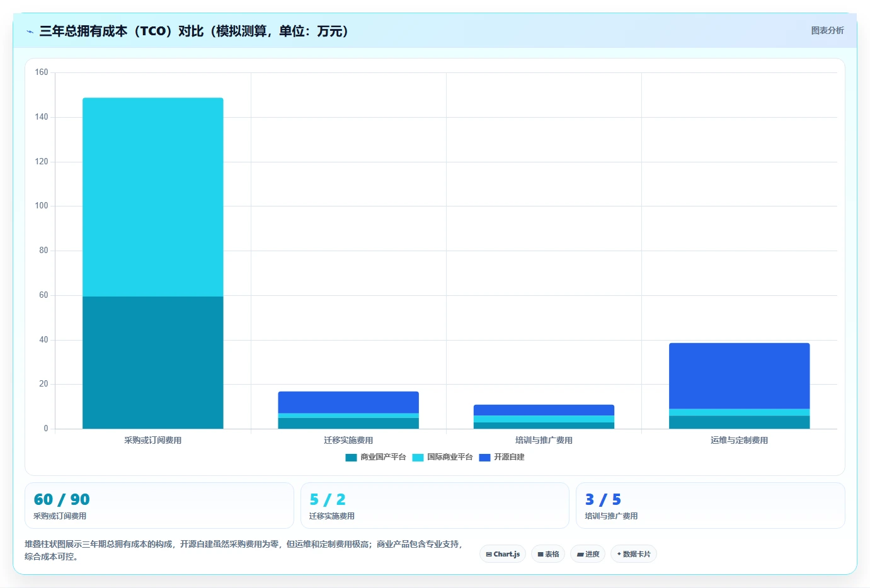Click the 运维与定制费用 x-axis label
The image size is (870, 588).
click(740, 440)
